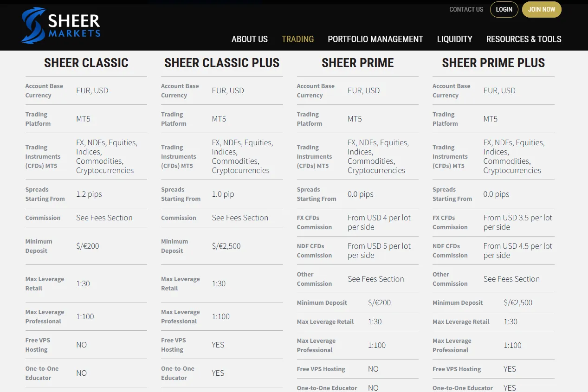Click Sheer Classic trading instruments list
588x392 pixels.
(x=107, y=156)
